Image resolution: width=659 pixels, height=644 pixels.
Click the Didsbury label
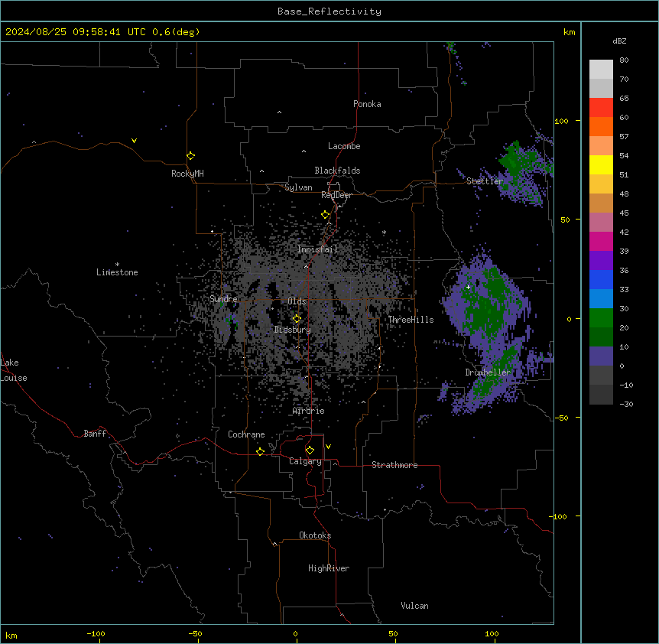[293, 330]
